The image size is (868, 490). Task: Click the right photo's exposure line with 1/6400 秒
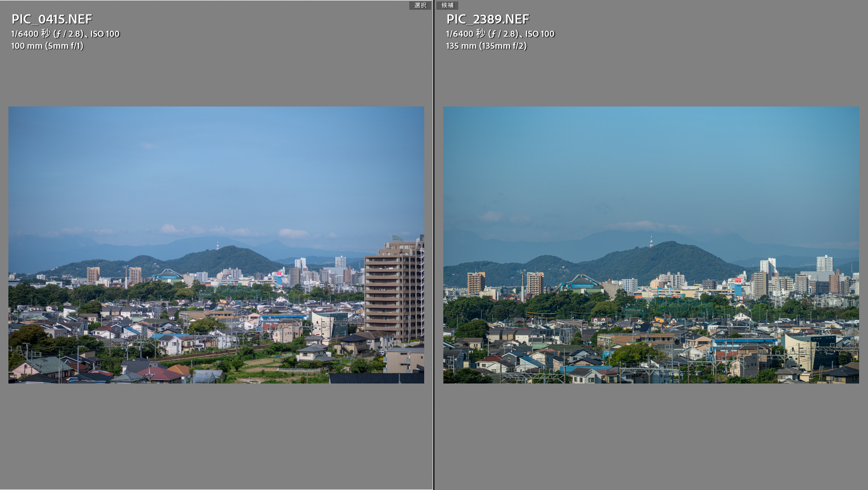[x=500, y=34]
